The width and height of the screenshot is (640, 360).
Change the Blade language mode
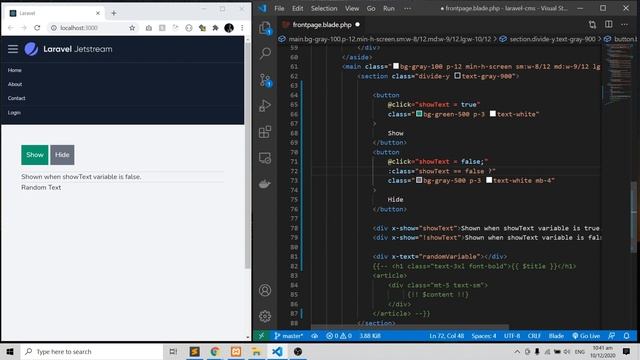pos(556,336)
